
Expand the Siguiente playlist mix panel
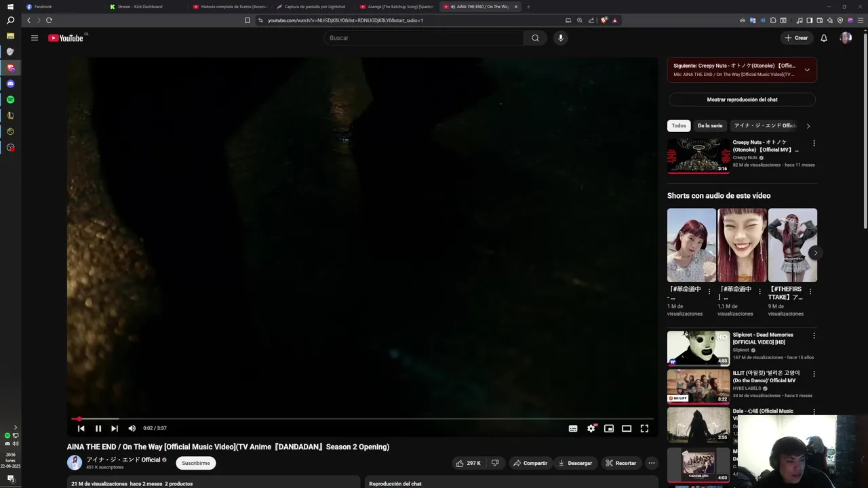click(x=807, y=70)
